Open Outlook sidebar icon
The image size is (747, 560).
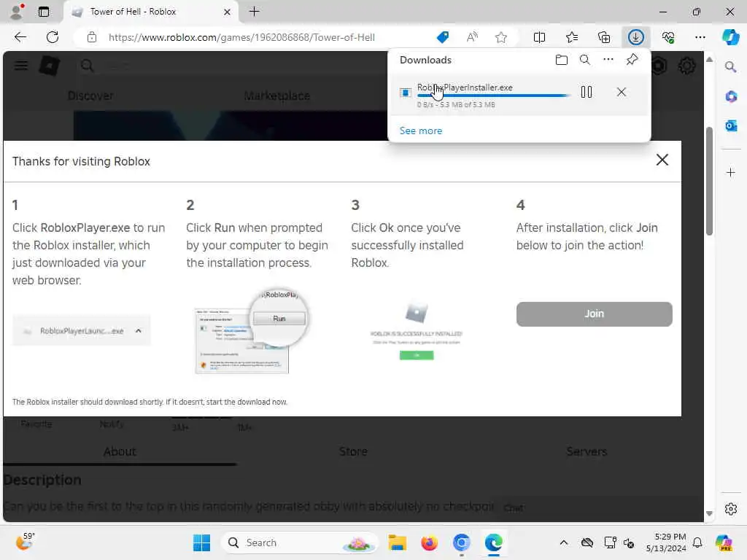click(x=731, y=125)
